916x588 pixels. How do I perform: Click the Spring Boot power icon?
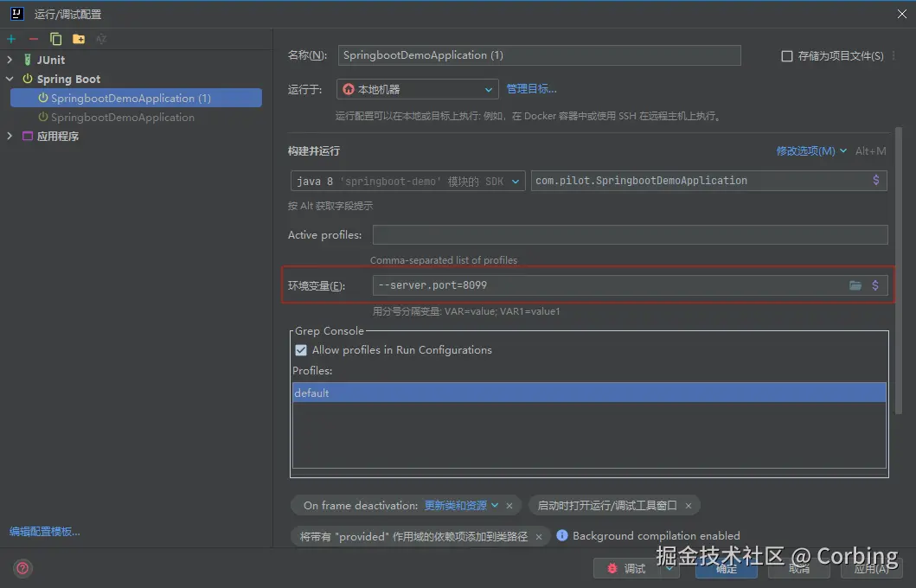[28, 79]
